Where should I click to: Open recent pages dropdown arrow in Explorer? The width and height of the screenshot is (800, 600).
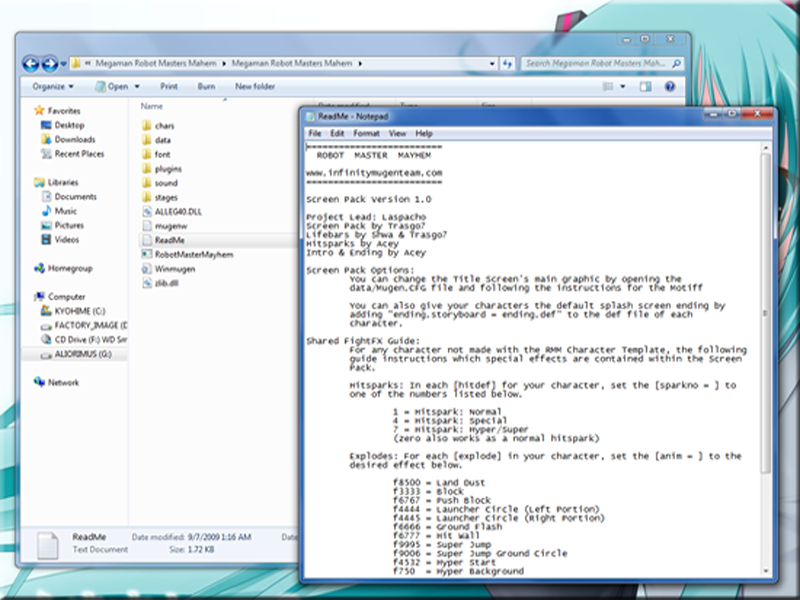(x=63, y=64)
